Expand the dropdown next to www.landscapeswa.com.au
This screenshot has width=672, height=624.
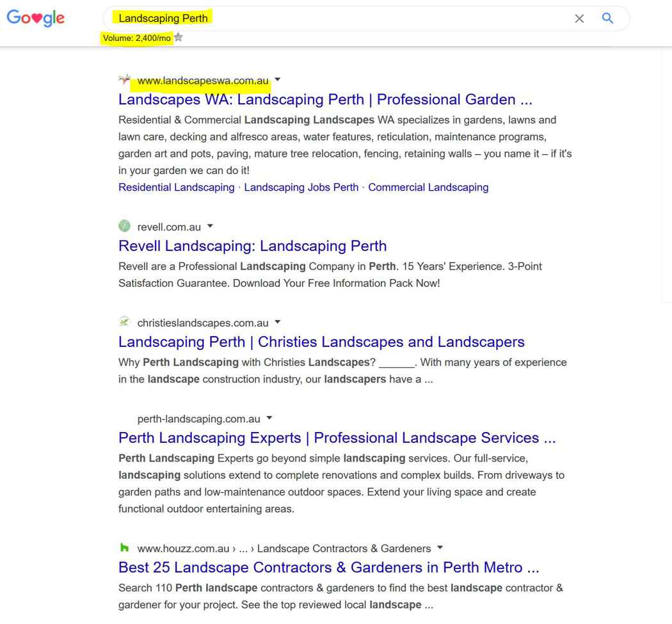[276, 80]
